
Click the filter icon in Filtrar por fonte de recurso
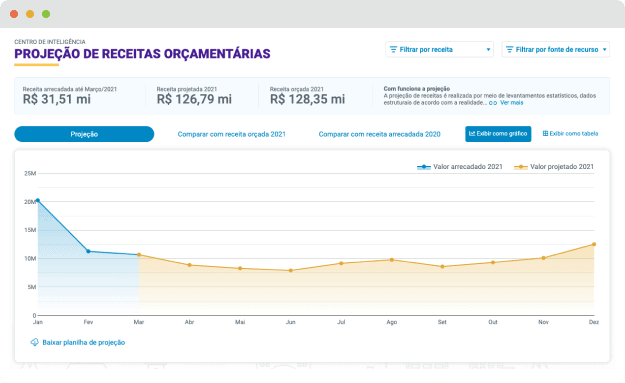pyautogui.click(x=509, y=49)
